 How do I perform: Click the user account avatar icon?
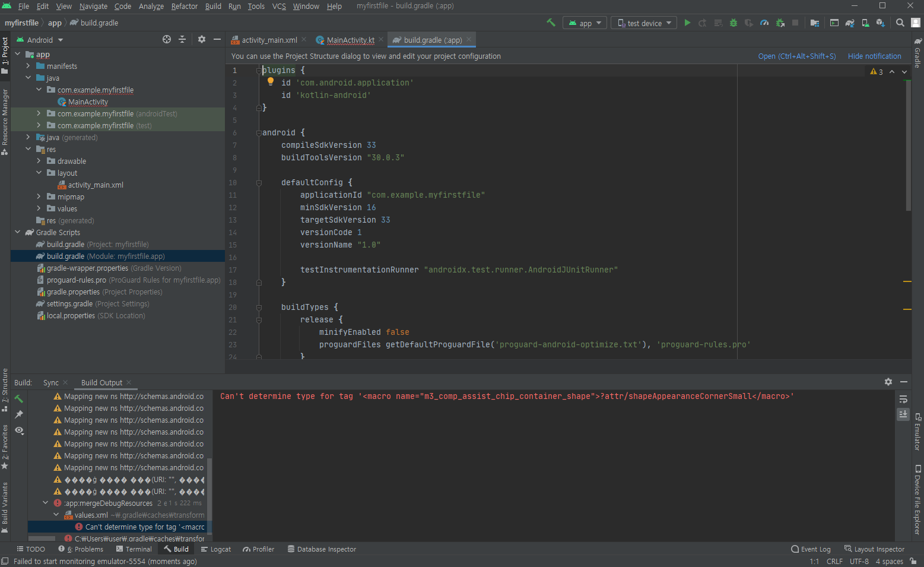coord(916,23)
